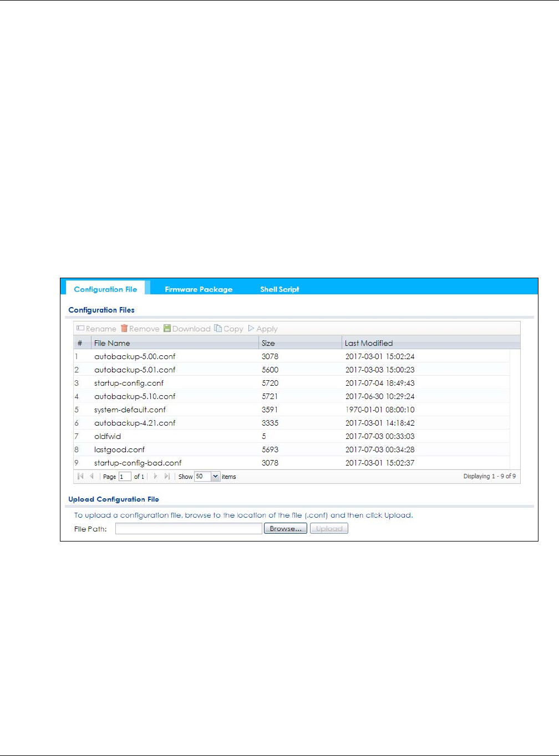This screenshot has height=756, width=559.
Task: Select autobackup-5.01.conf file row
Action: point(292,370)
